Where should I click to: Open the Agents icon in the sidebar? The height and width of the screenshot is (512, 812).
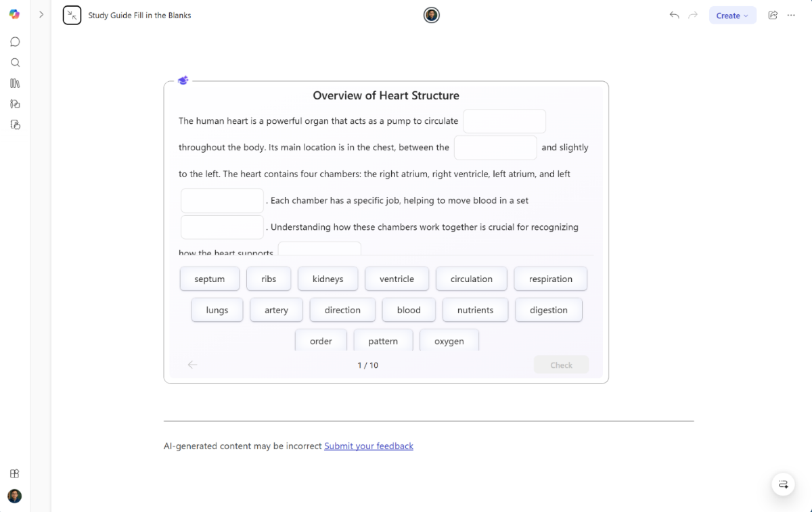coord(15,104)
